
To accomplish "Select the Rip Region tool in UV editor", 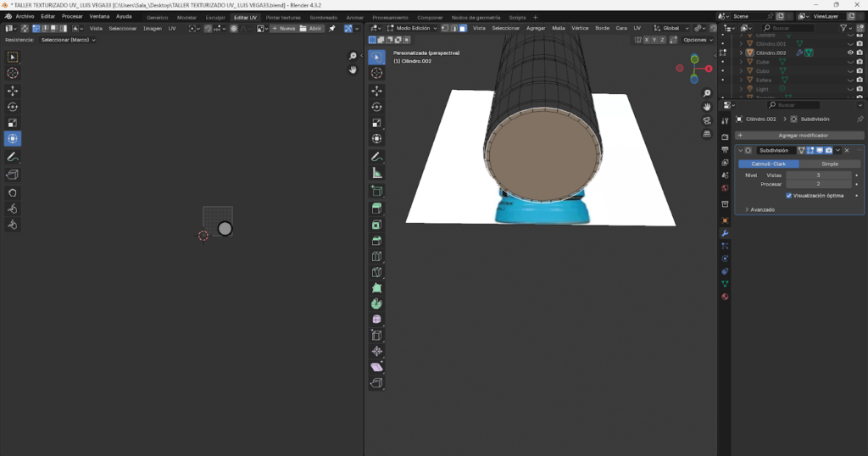I will point(12,175).
